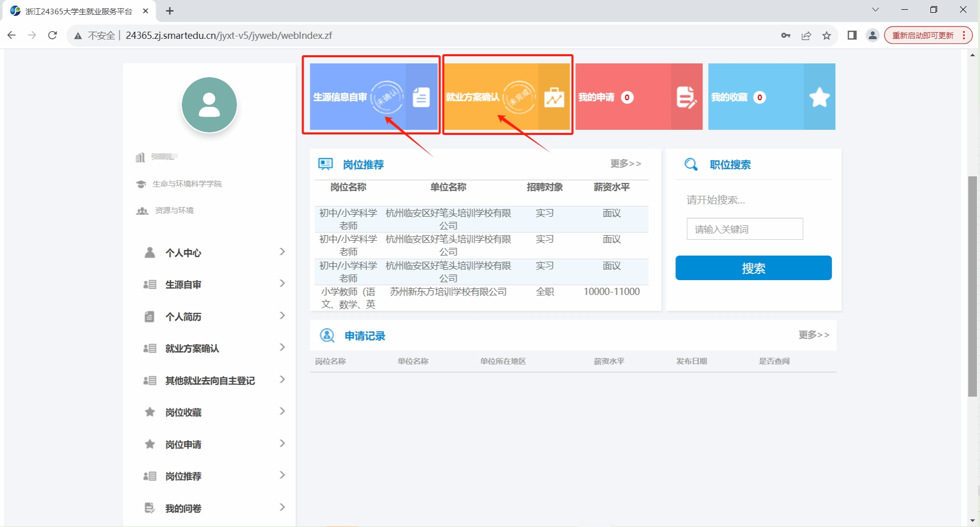This screenshot has width=980, height=527.
Task: Click the share page icon in address bar
Action: coord(806,35)
